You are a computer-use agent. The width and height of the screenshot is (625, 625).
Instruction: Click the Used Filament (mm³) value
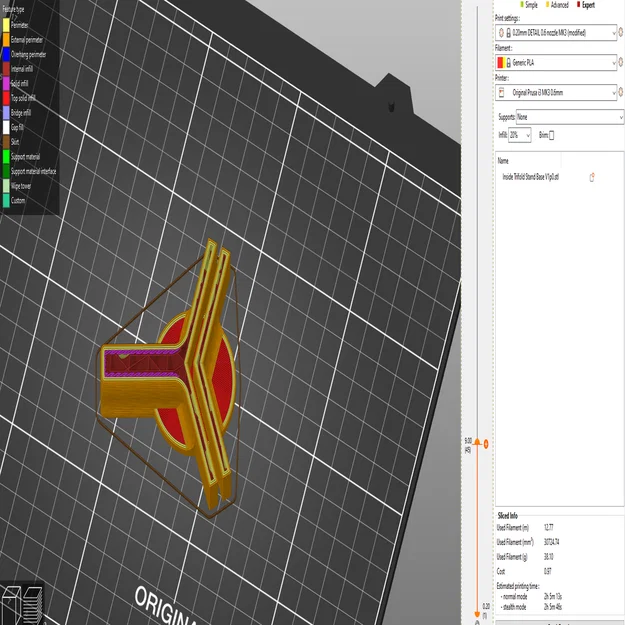pos(551,542)
